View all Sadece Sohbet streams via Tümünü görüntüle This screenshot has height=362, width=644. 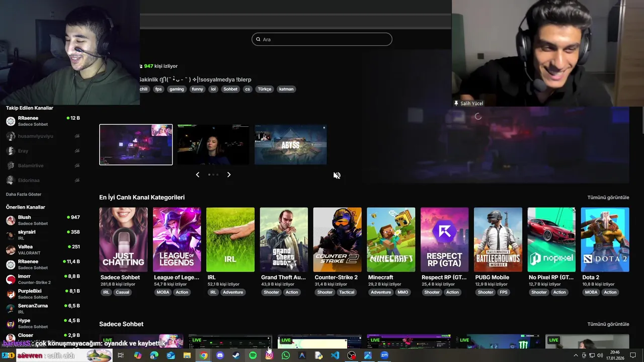[608, 324]
